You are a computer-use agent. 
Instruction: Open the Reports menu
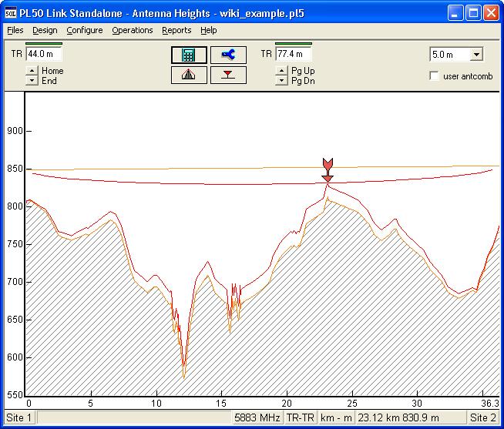(176, 31)
